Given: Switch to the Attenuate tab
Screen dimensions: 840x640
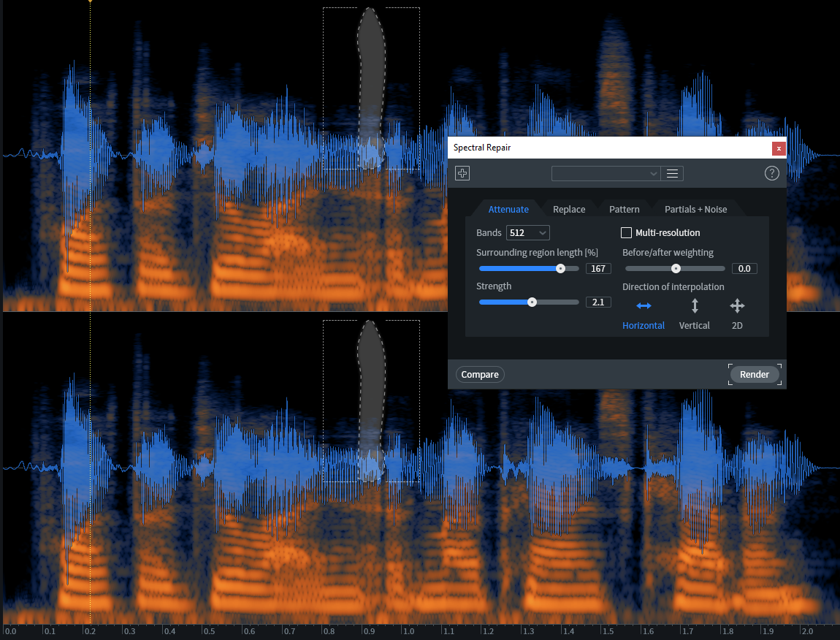Looking at the screenshot, I should [x=508, y=209].
